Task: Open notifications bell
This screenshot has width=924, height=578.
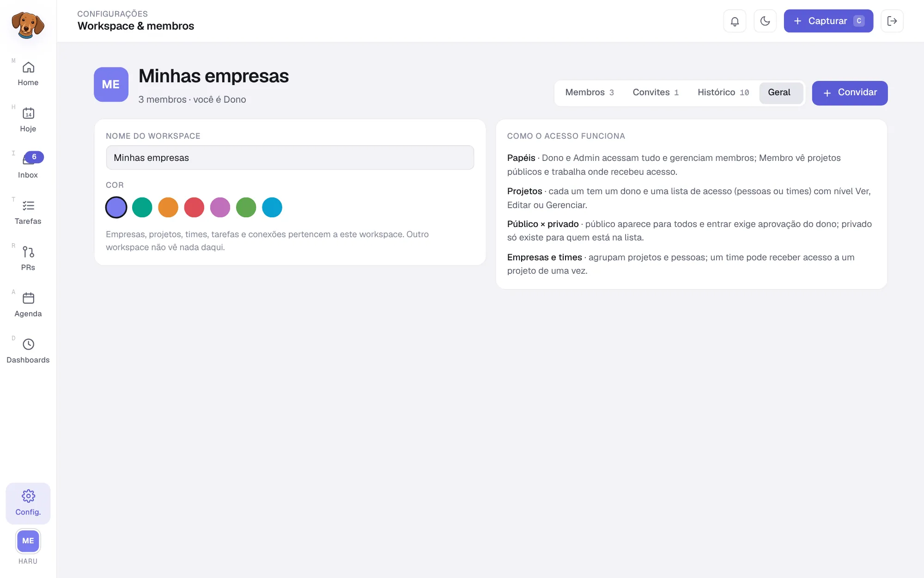Action: pyautogui.click(x=735, y=21)
